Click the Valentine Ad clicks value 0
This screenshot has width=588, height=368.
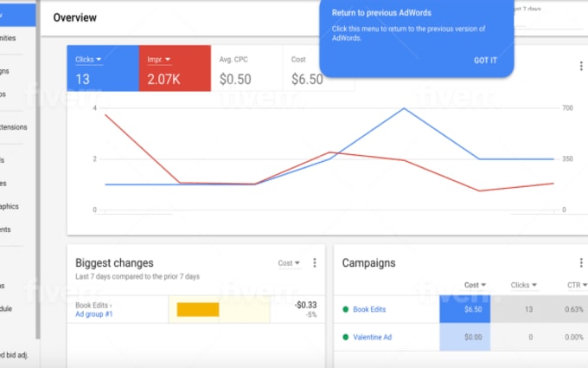(531, 337)
